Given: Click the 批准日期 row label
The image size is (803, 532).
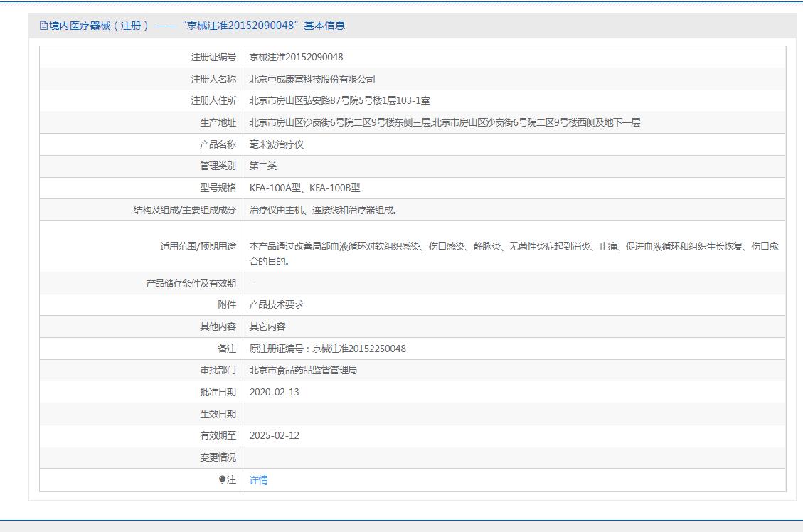Looking at the screenshot, I should click(218, 392).
